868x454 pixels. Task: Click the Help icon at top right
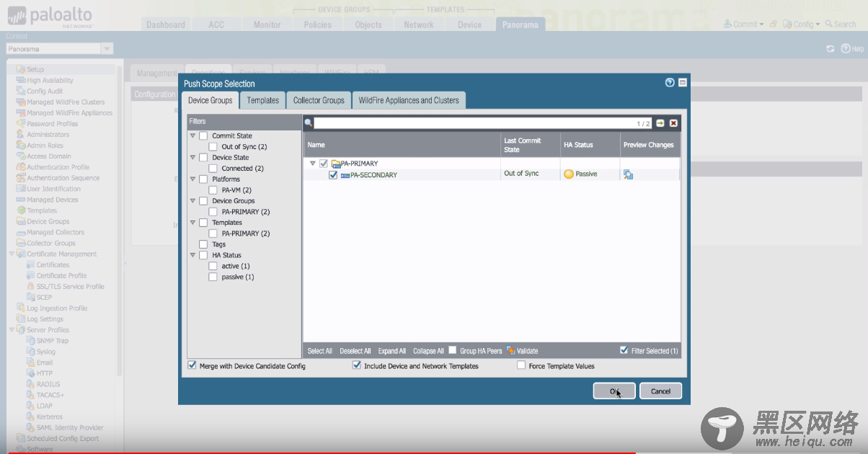click(846, 49)
